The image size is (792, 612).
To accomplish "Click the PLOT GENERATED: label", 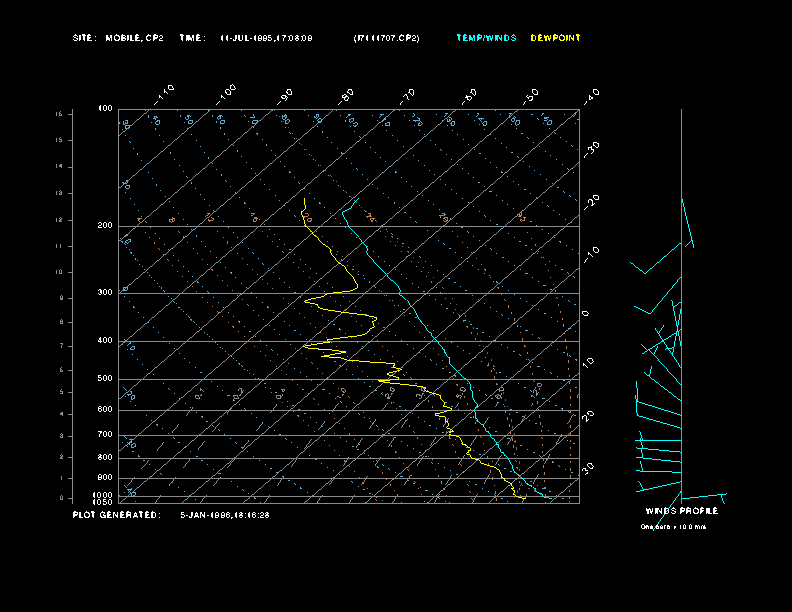I will pos(117,515).
